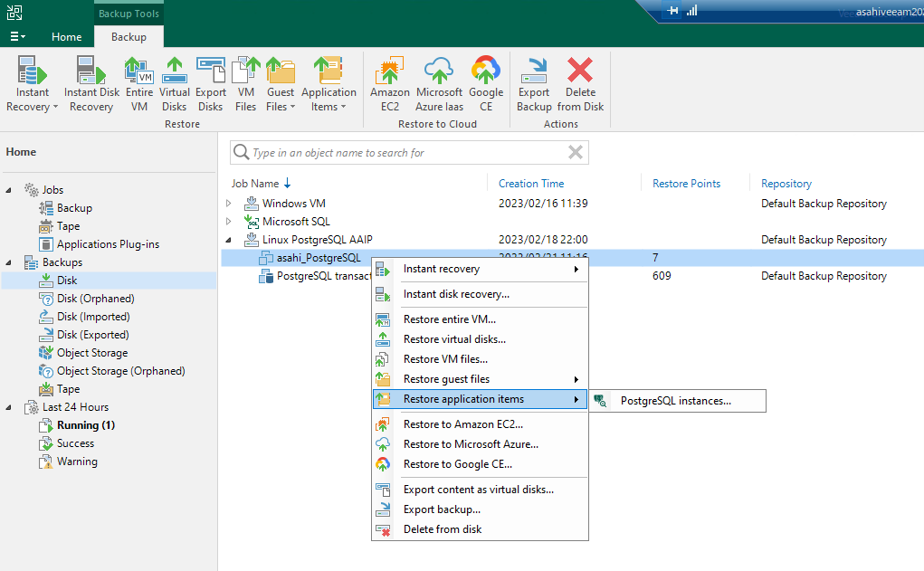Screen dimensions: 924x571
Task: Open Instant recovery context submenu
Action: [480, 270]
